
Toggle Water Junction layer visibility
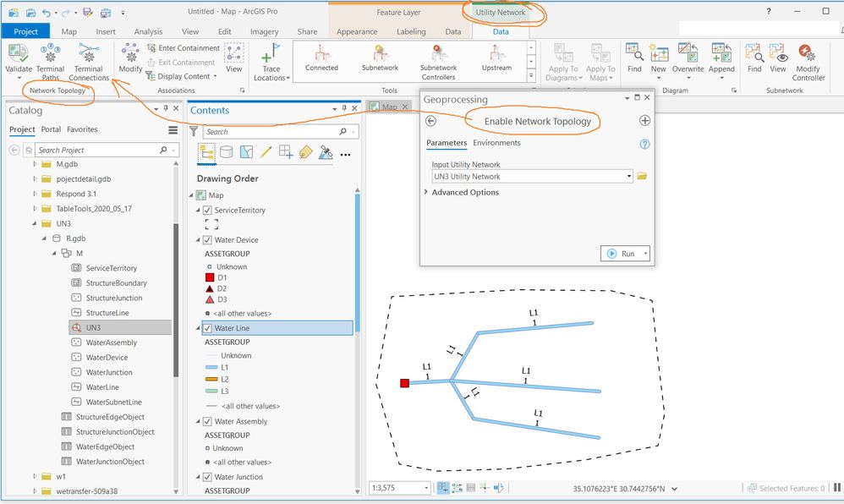click(x=207, y=477)
